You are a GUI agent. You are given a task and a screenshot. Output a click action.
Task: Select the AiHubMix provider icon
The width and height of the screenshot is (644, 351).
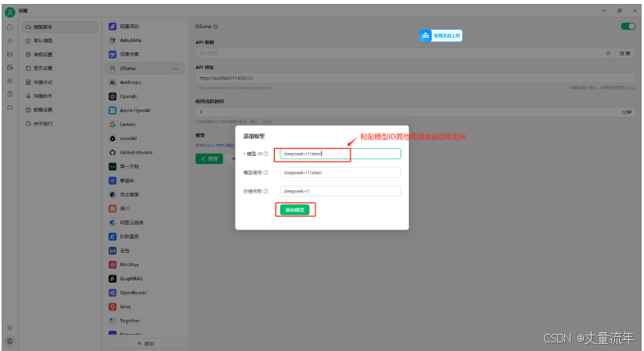(x=112, y=41)
